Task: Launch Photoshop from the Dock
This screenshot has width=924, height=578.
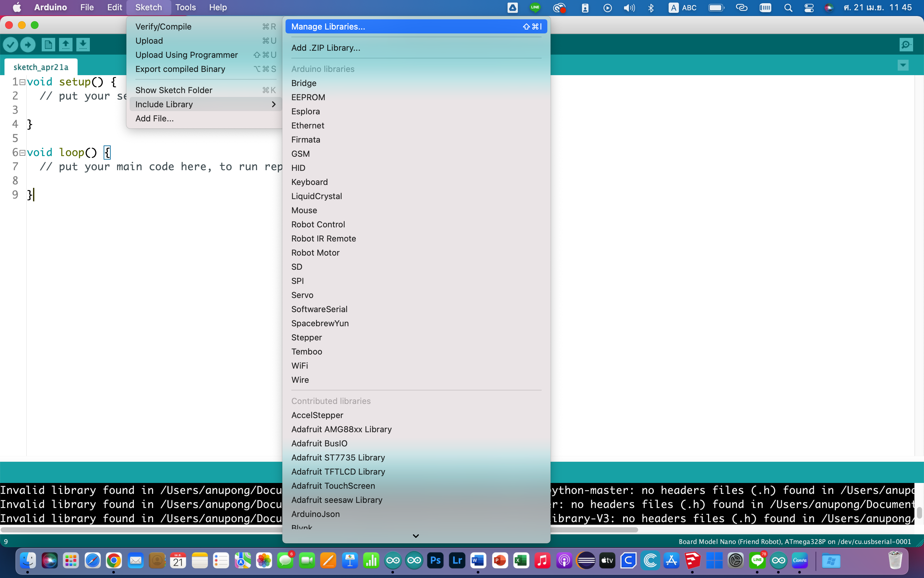Action: (436, 560)
